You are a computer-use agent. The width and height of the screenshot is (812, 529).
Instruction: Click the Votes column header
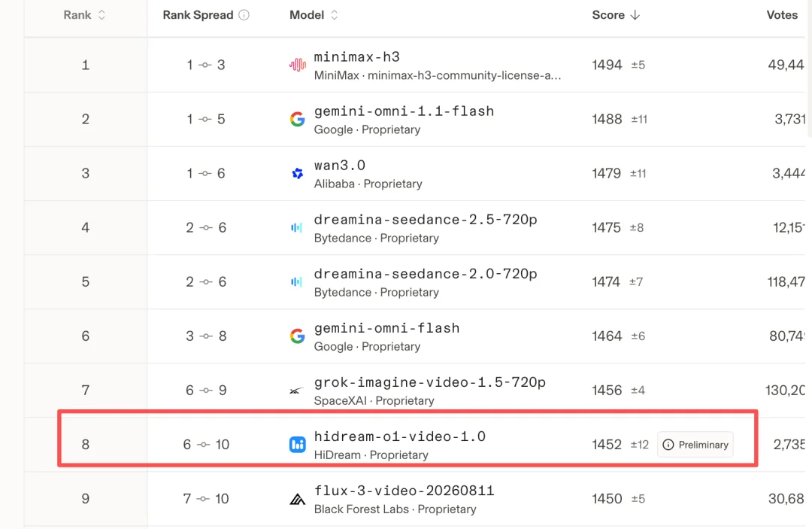pos(782,15)
